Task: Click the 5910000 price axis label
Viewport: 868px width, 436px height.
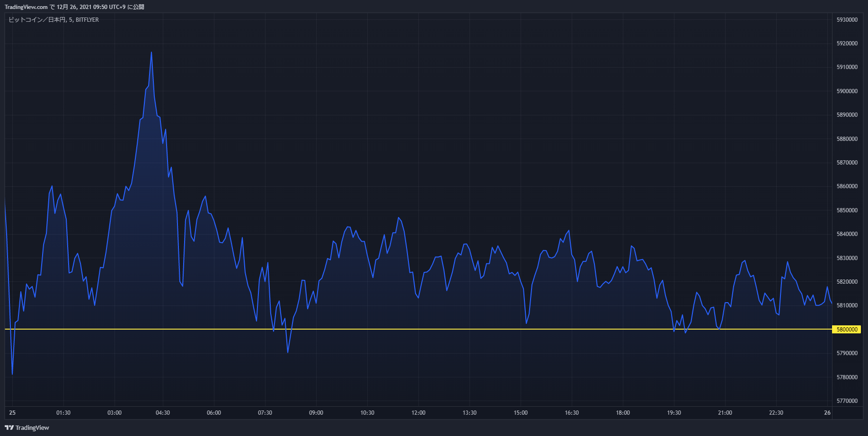Action: click(x=847, y=67)
